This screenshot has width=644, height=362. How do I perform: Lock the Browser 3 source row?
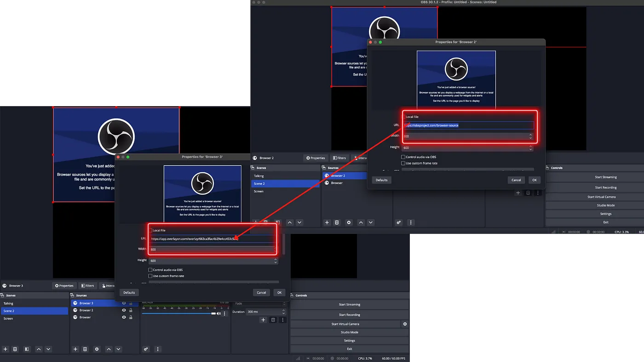pos(131,303)
